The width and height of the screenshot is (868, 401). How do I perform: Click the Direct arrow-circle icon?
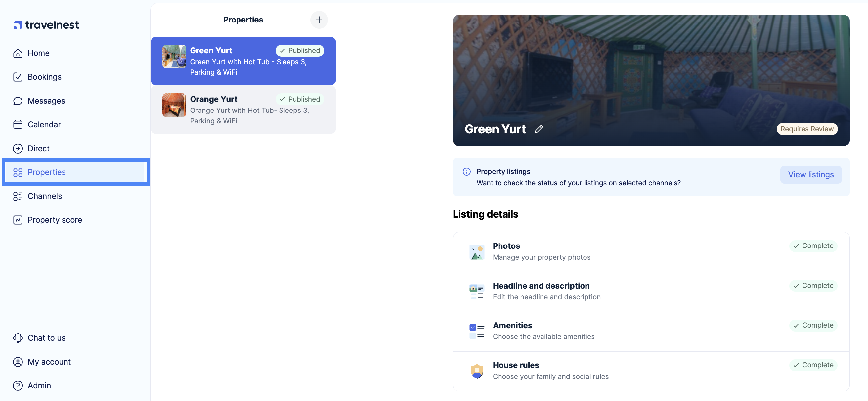[x=18, y=149]
